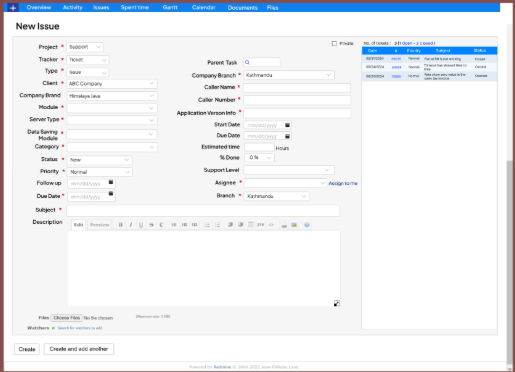
Task: Open the Company Branch dropdown
Action: [x=289, y=75]
